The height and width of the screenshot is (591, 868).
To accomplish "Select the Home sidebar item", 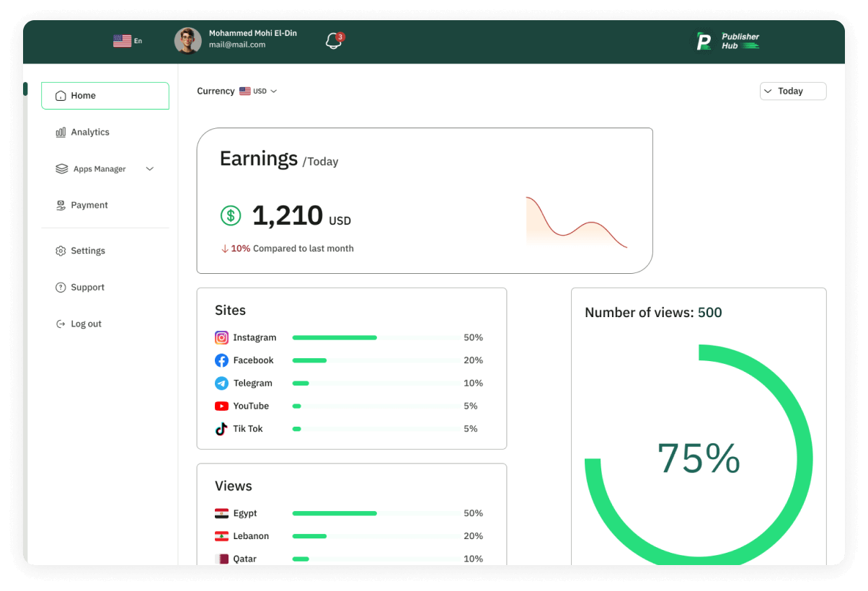I will (x=83, y=95).
